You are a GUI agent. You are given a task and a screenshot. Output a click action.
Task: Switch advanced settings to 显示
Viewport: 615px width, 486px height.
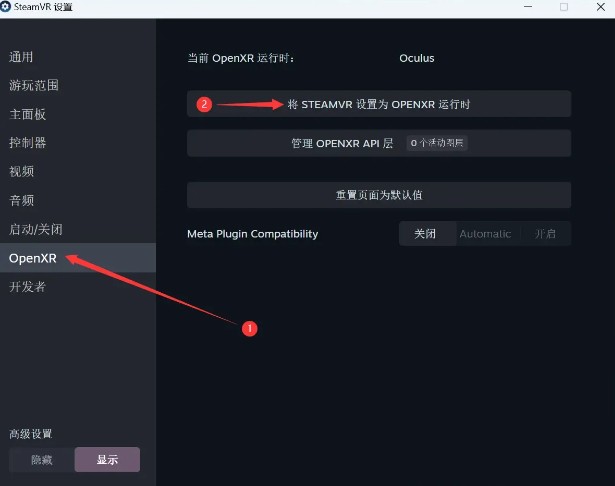(107, 459)
